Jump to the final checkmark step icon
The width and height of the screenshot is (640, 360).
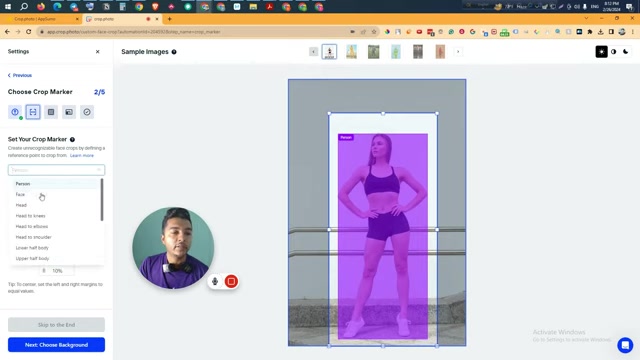[87, 112]
